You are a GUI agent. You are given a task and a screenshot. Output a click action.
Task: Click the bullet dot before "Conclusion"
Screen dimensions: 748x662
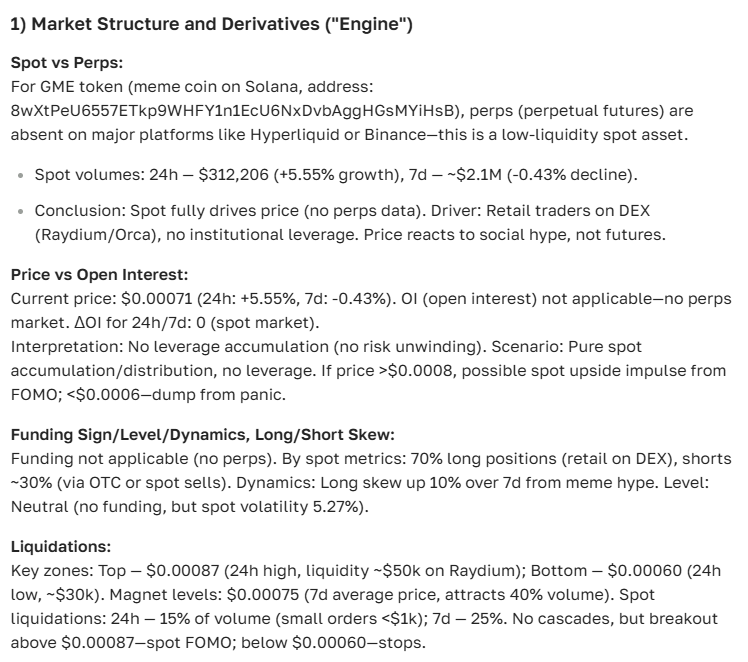tap(22, 212)
